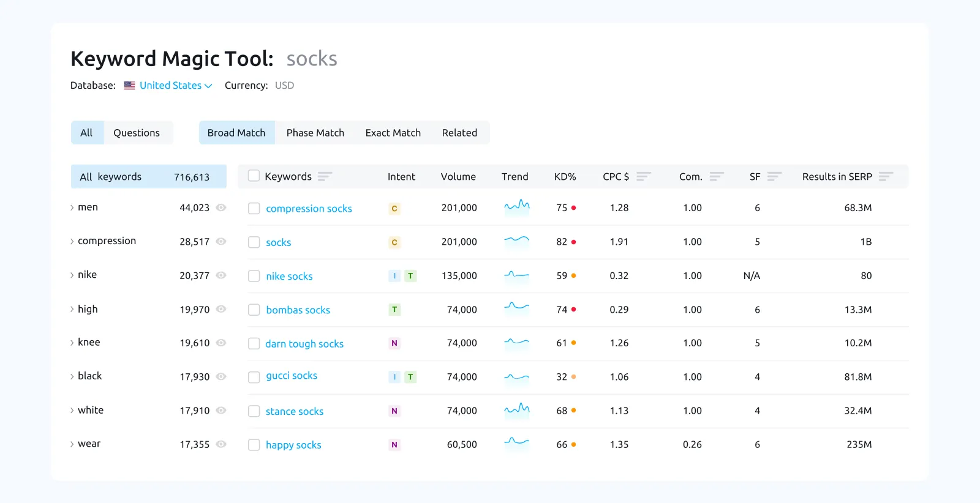Open the gucci socks keyword link
Viewport: 980px width, 503px height.
click(x=292, y=376)
